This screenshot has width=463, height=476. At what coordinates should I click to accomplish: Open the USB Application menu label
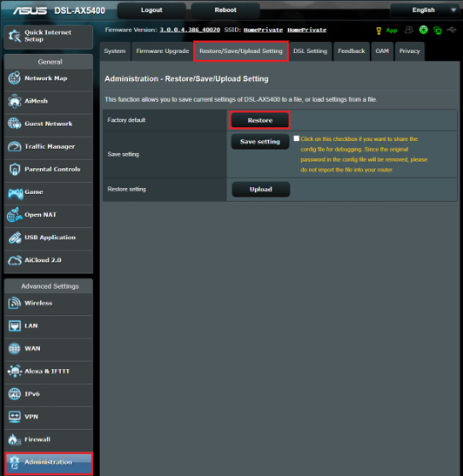click(50, 238)
